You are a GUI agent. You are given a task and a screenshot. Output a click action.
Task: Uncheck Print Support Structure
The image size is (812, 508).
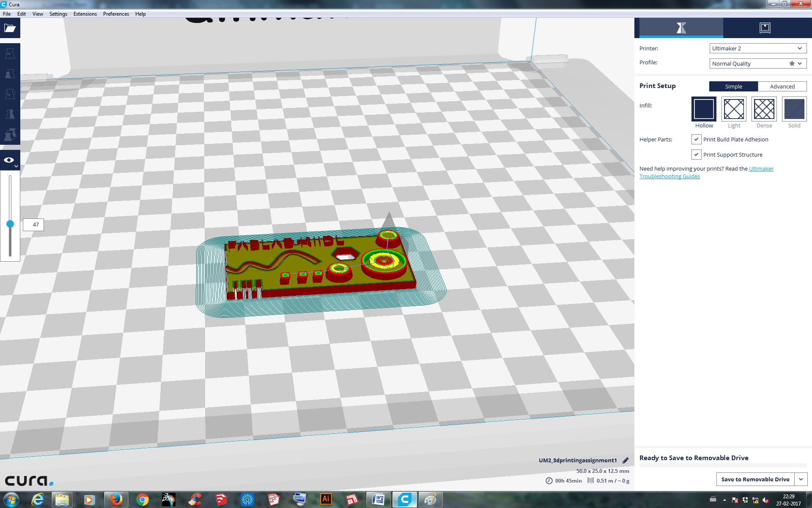[x=696, y=155]
